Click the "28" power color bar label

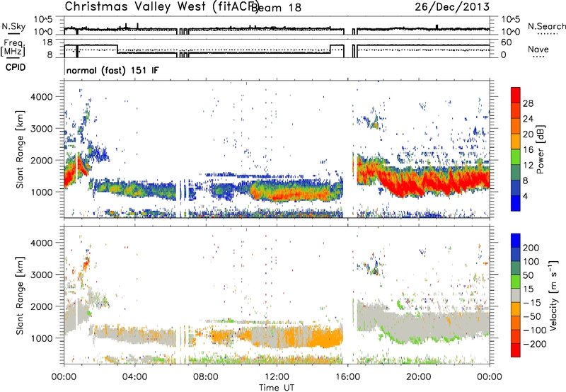528,103
